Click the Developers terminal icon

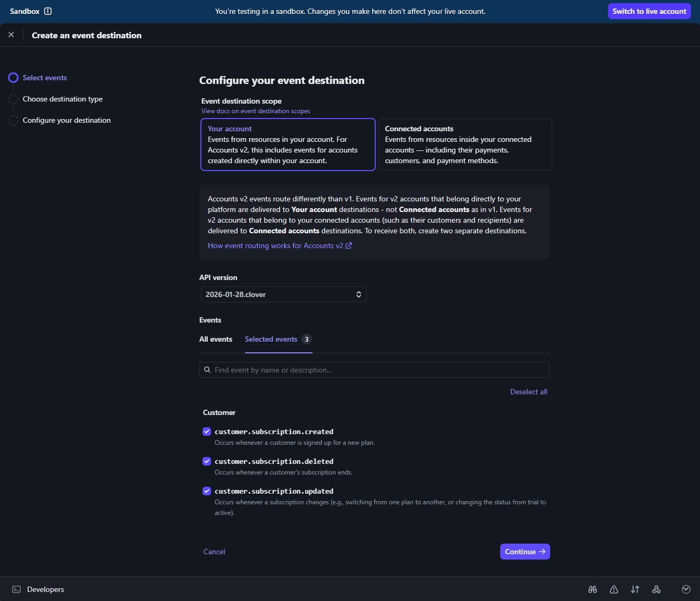(x=16, y=589)
